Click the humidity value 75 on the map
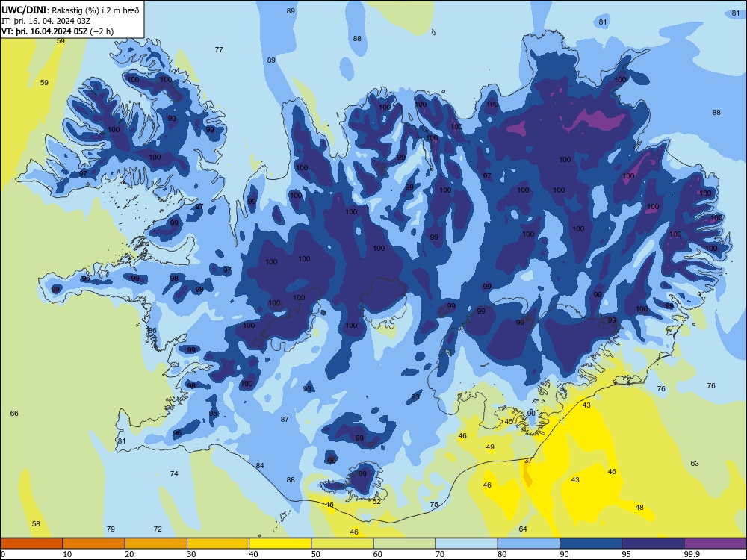 (434, 504)
